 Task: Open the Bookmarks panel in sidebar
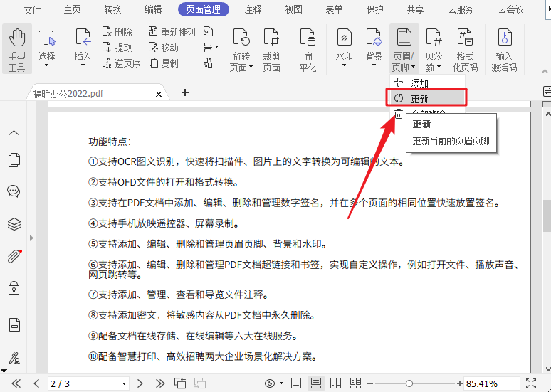click(x=14, y=129)
